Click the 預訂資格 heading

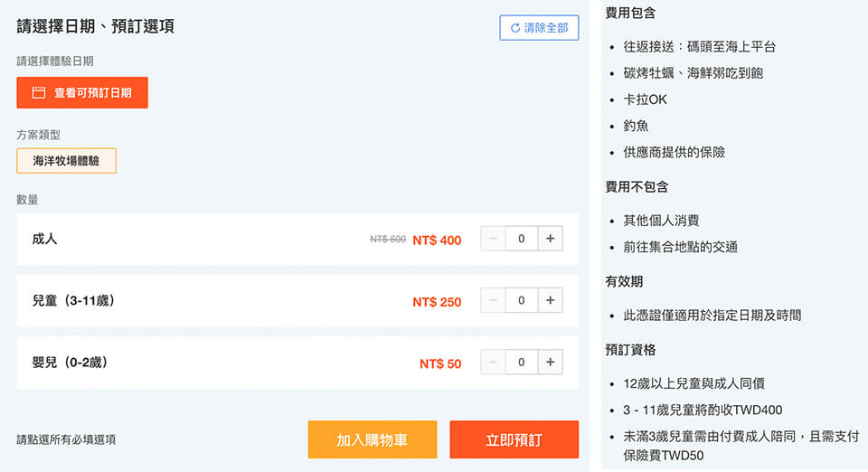pos(630,350)
